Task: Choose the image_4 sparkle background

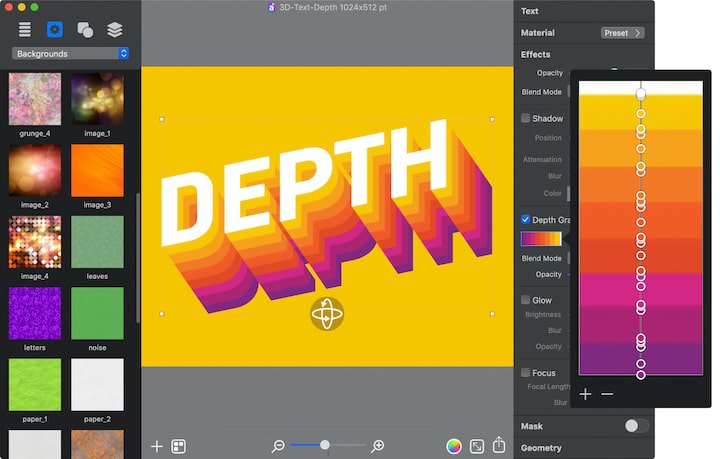Action: click(35, 242)
